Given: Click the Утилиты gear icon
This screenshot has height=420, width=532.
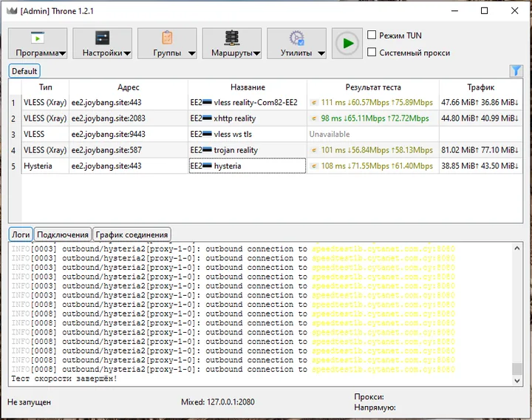Looking at the screenshot, I should tap(296, 38).
